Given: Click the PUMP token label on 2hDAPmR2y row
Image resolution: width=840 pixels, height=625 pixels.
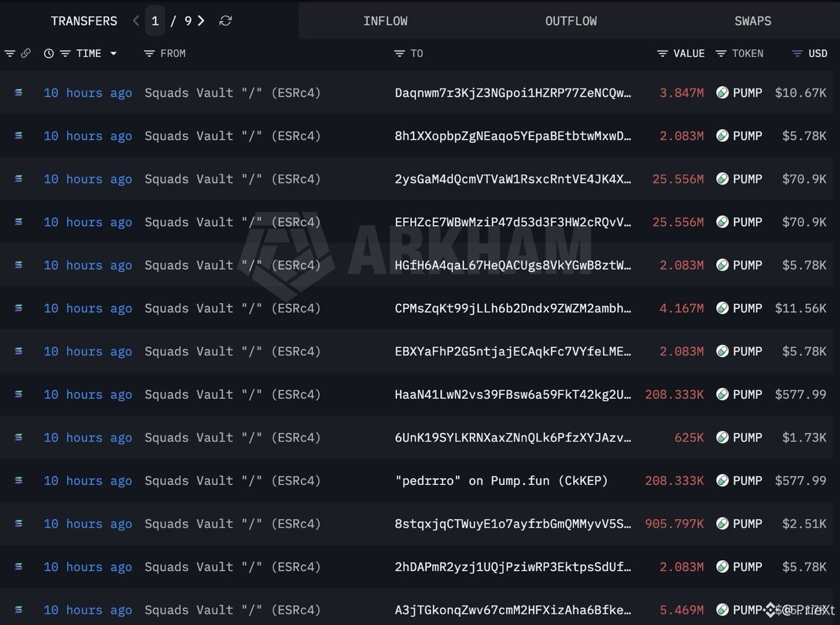Looking at the screenshot, I should coord(747,567).
